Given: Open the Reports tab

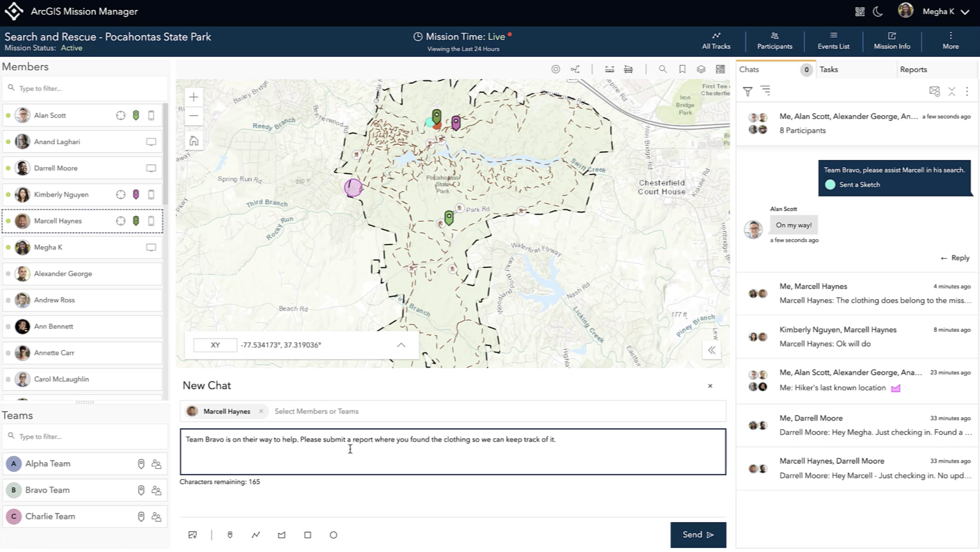Looking at the screenshot, I should click(914, 69).
